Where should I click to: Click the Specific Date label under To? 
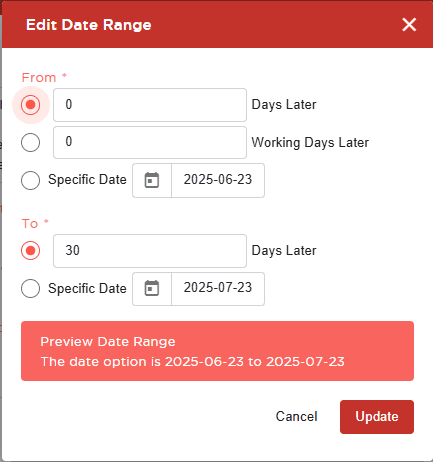point(87,289)
